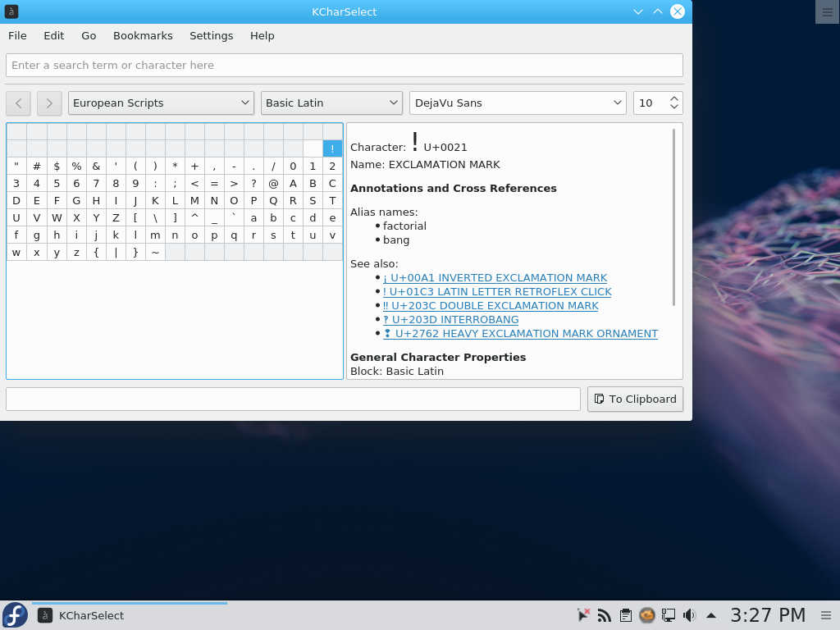The width and height of the screenshot is (840, 630).
Task: Decrease the font size with the down arrow
Action: point(674,107)
